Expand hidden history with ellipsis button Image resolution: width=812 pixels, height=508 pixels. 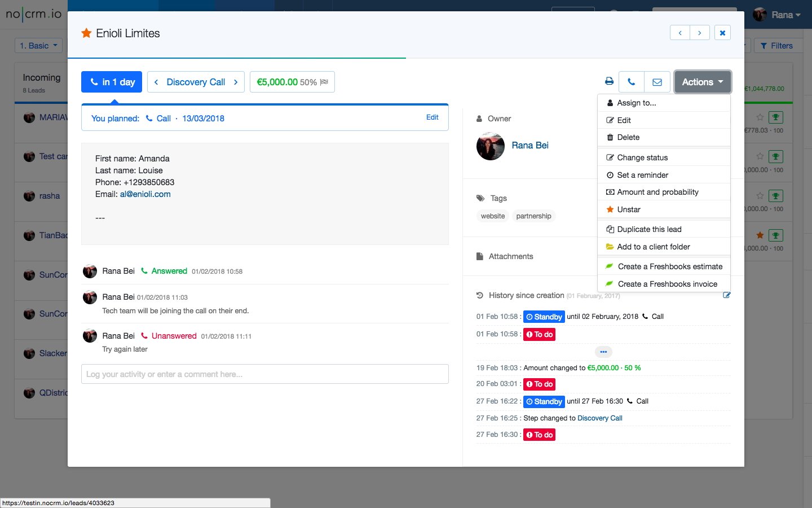click(603, 352)
